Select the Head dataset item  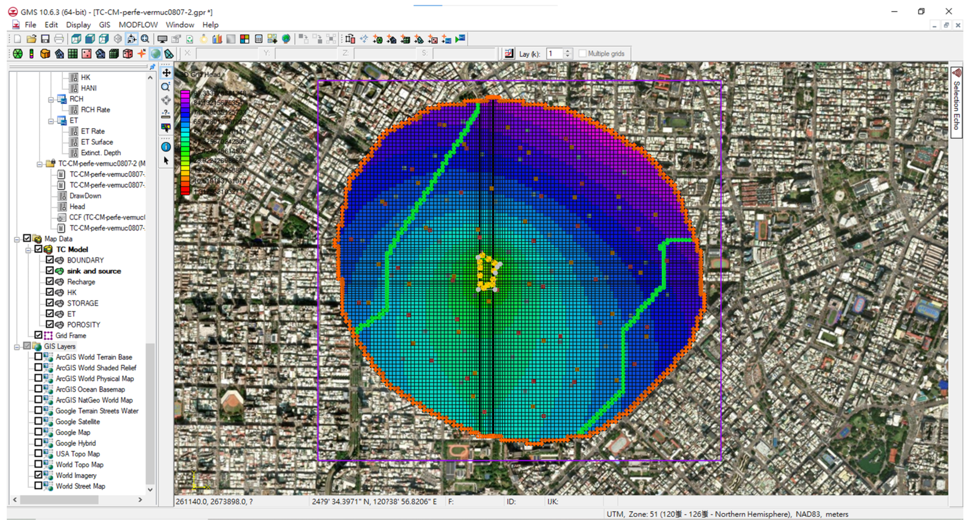(x=77, y=206)
